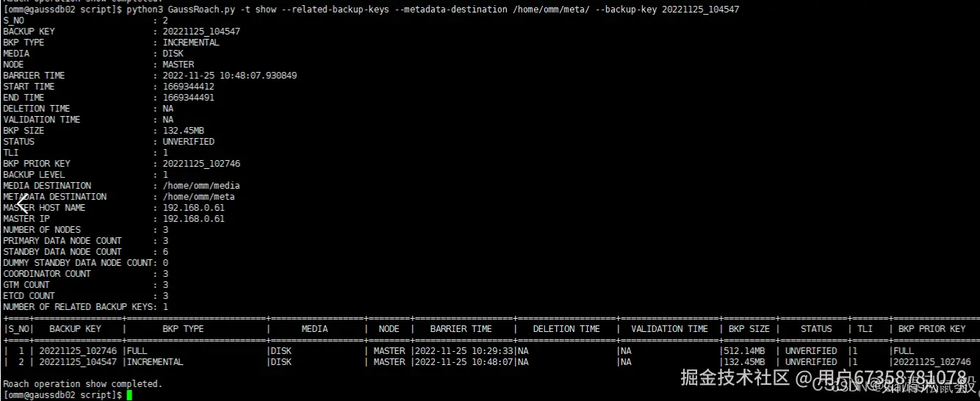Click the DELETION TIME table column header
980x401 pixels.
tap(566, 329)
